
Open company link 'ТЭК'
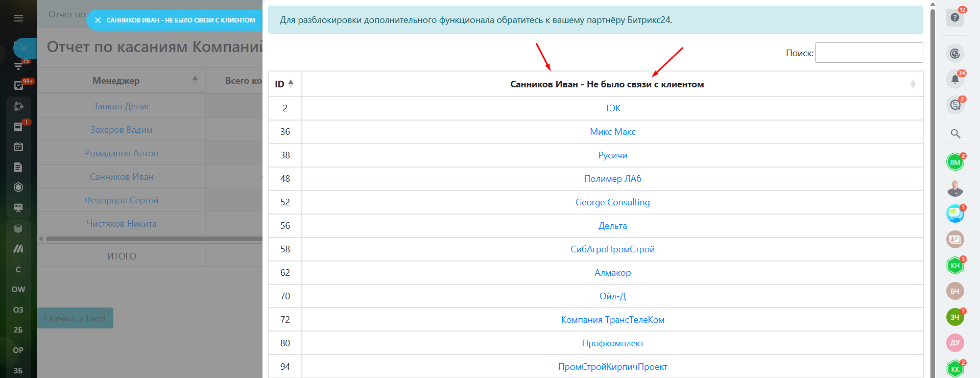(x=613, y=108)
